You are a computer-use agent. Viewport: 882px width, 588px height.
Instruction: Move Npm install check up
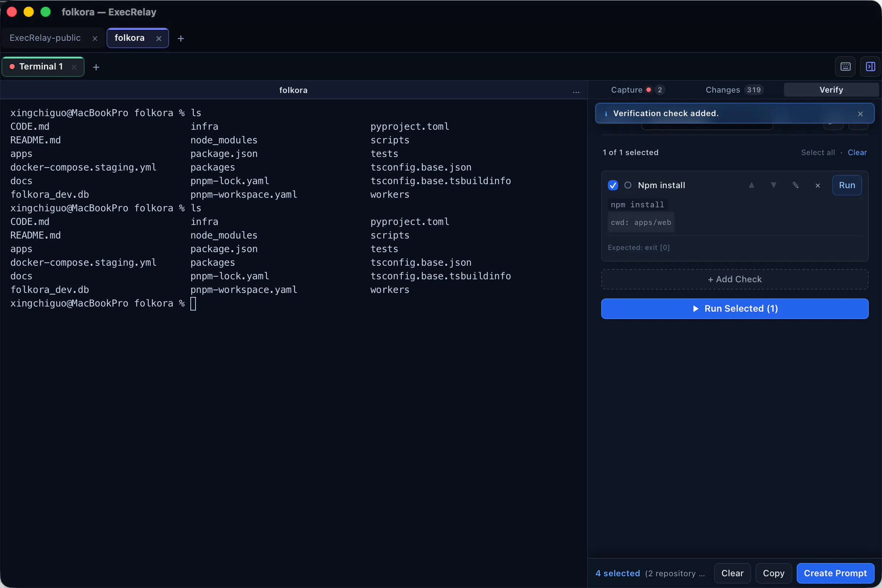point(751,185)
